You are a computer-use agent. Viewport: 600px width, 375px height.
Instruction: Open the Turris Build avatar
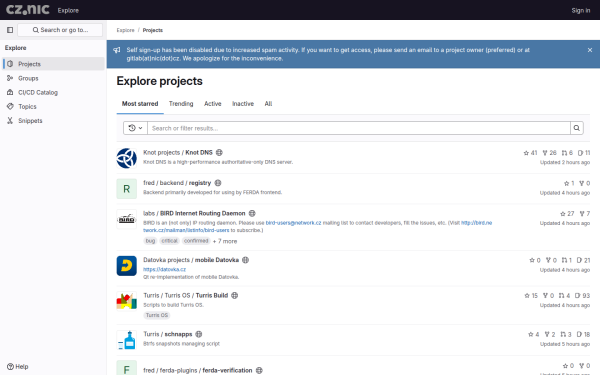(127, 301)
